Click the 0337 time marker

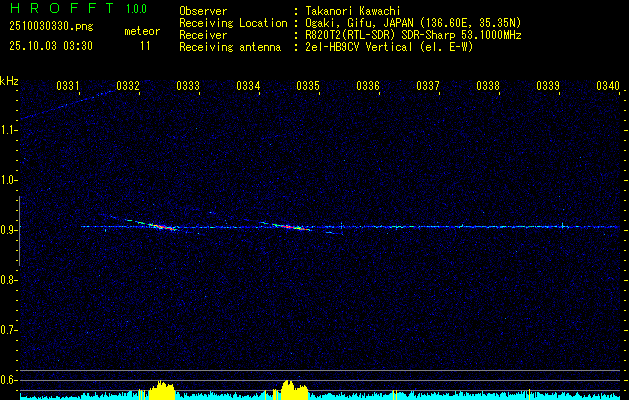(428, 86)
